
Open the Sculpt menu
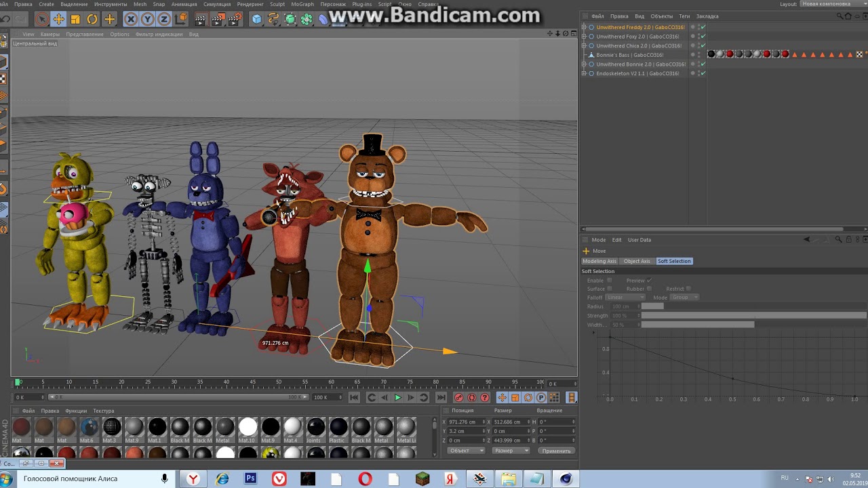click(277, 4)
